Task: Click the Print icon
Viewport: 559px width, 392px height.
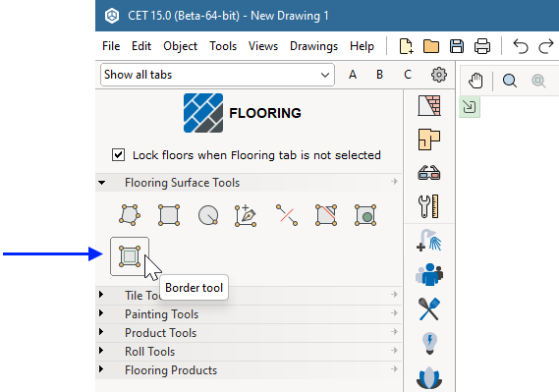Action: click(x=482, y=46)
